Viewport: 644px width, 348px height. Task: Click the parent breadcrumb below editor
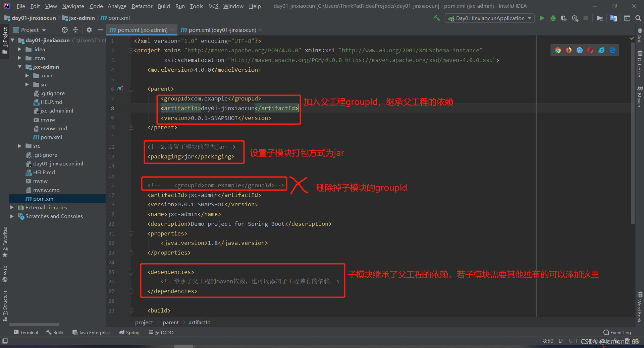(x=171, y=322)
